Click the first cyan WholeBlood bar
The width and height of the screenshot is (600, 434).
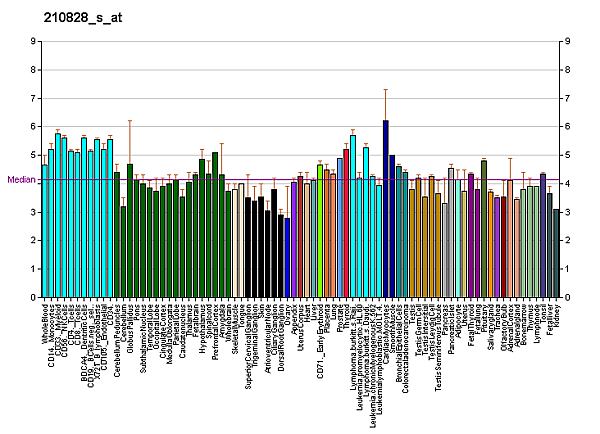click(x=45, y=231)
